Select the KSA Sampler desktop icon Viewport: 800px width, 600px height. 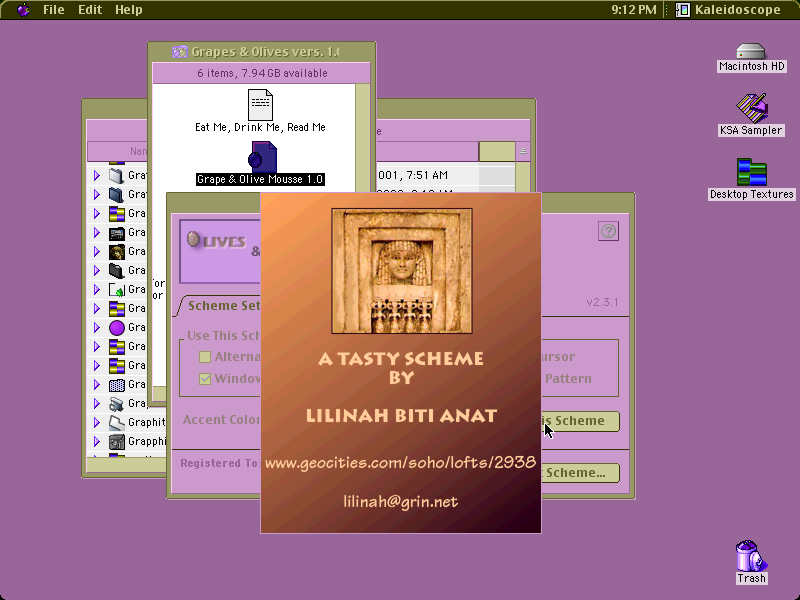[751, 108]
